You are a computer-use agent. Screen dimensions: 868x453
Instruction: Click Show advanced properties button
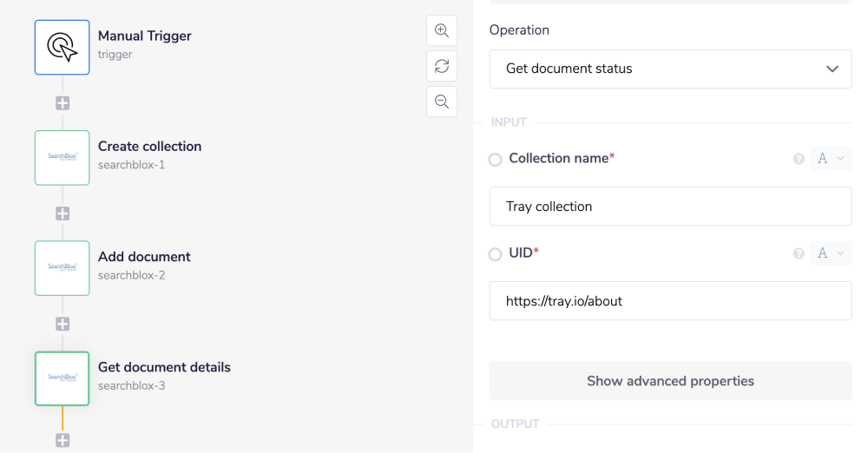pyautogui.click(x=670, y=381)
